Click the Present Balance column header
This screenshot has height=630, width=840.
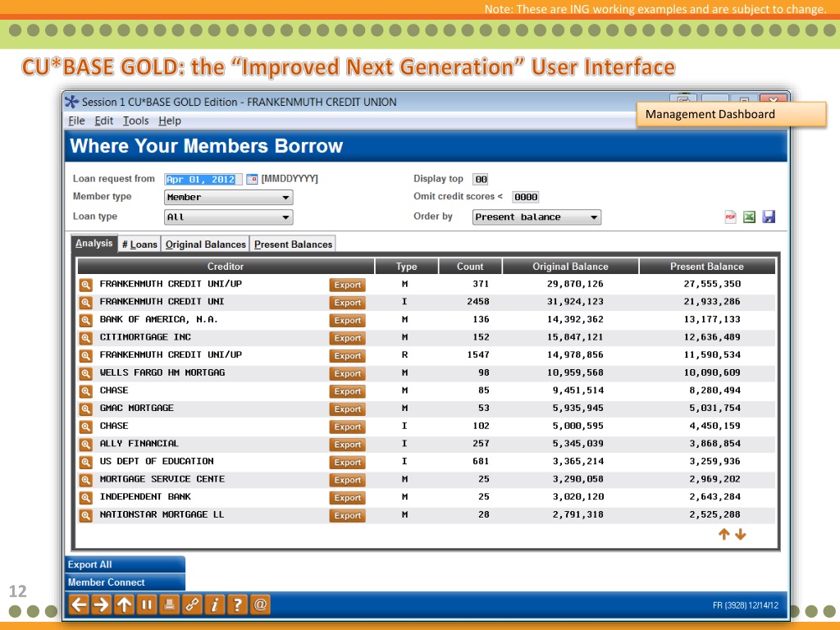(x=706, y=267)
